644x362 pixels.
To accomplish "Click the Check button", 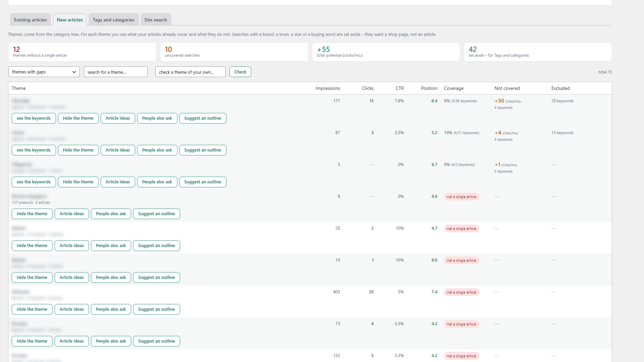I will tap(240, 72).
